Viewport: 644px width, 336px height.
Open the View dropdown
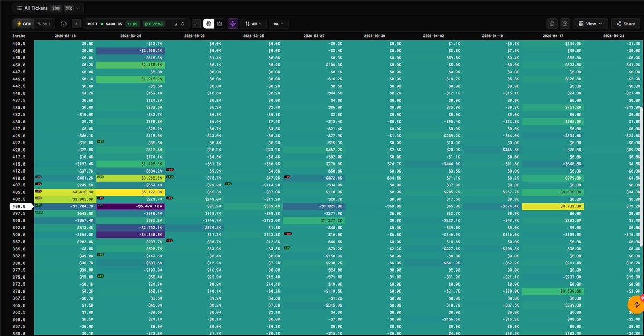[590, 24]
